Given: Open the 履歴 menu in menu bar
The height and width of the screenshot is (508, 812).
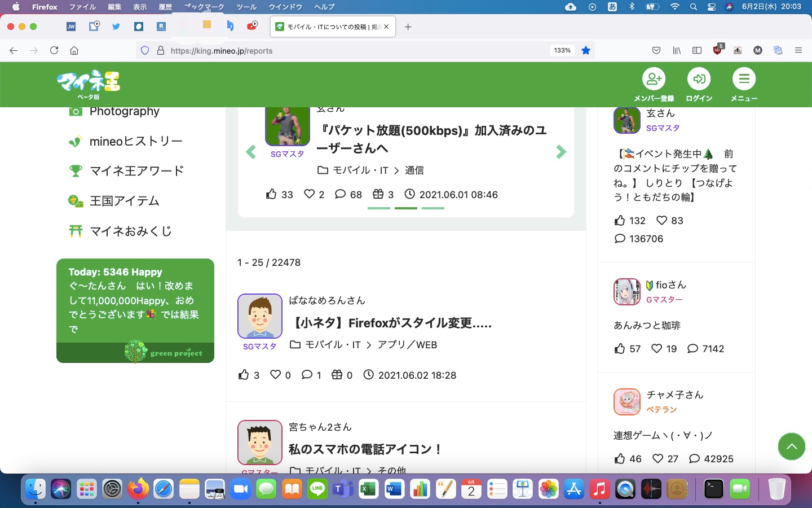Looking at the screenshot, I should coord(165,7).
